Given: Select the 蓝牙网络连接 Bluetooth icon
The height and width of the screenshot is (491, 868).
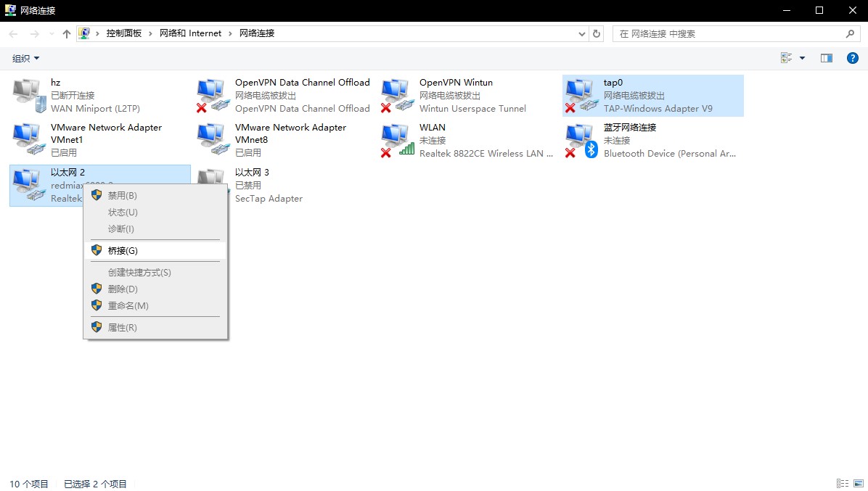Looking at the screenshot, I should coord(581,140).
